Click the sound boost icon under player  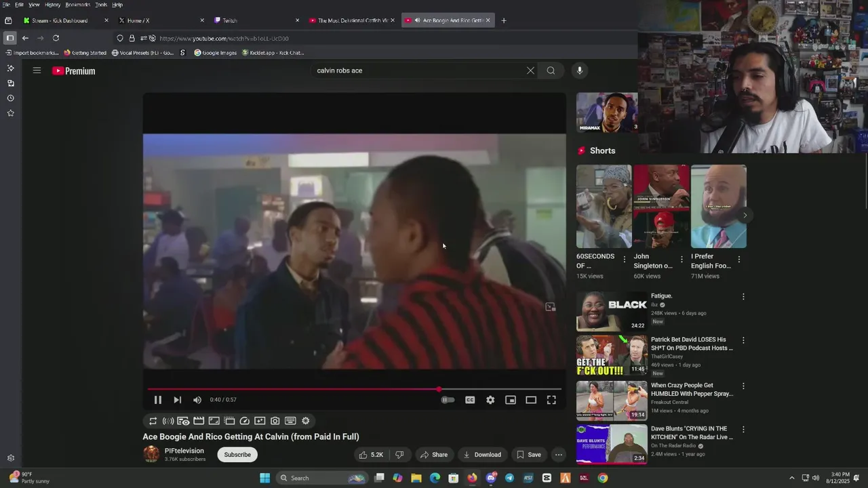pyautogui.click(x=168, y=421)
